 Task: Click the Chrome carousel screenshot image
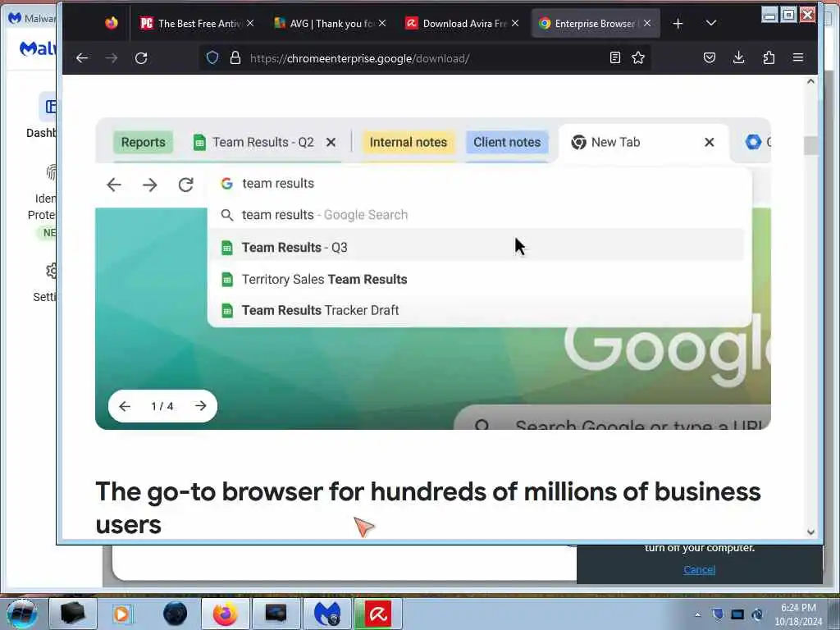(433, 273)
